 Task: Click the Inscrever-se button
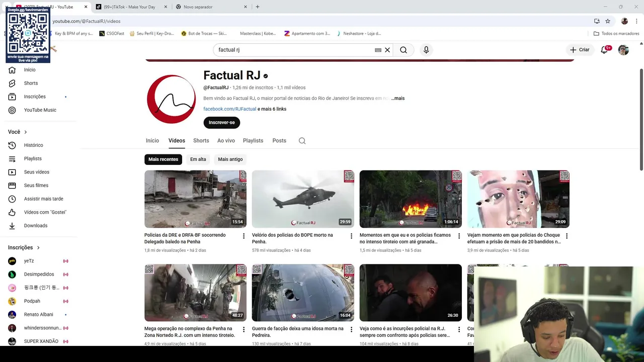(222, 123)
